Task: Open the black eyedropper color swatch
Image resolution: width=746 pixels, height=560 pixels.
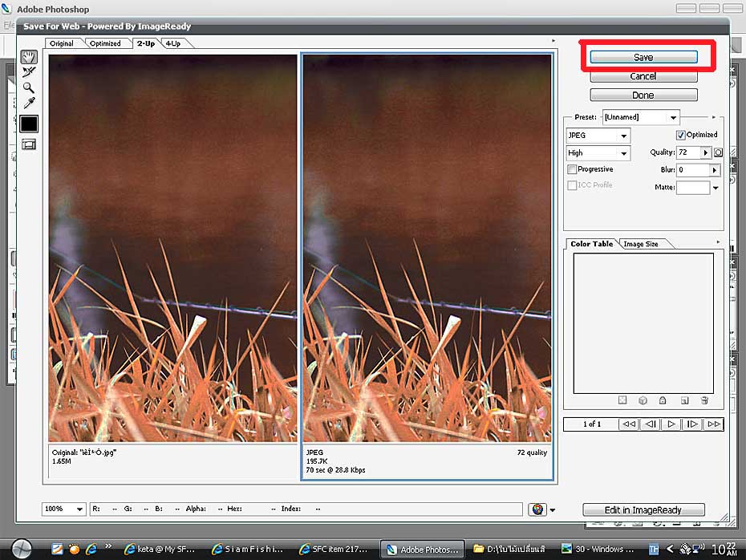Action: [29, 124]
